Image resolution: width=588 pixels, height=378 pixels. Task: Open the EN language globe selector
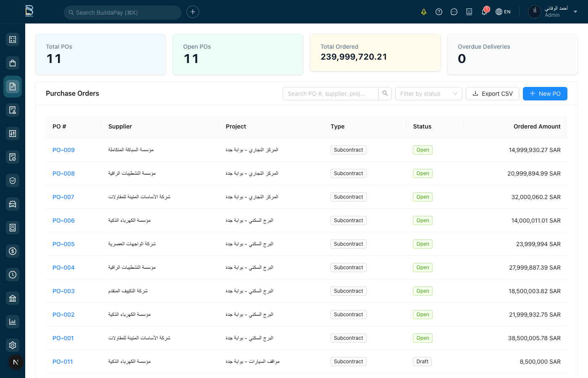(x=503, y=11)
